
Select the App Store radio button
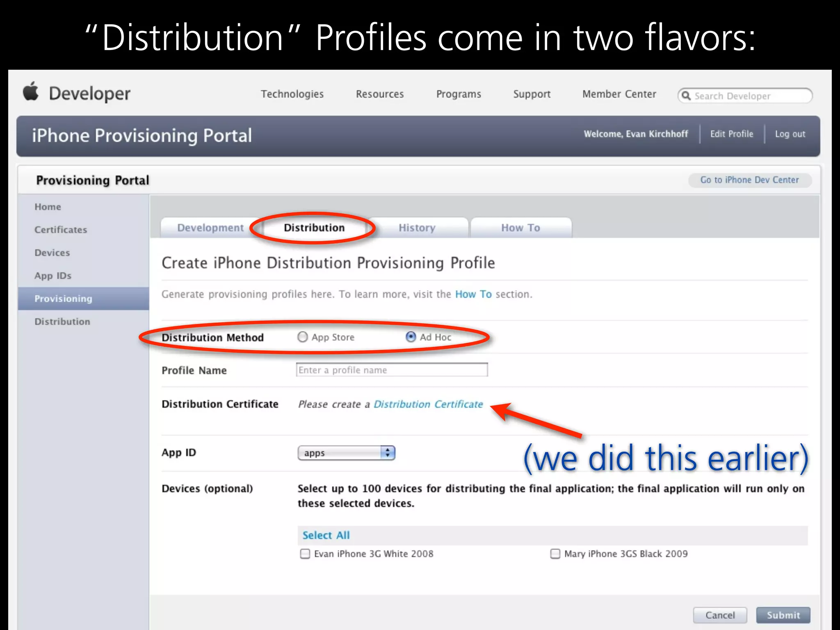click(x=302, y=337)
